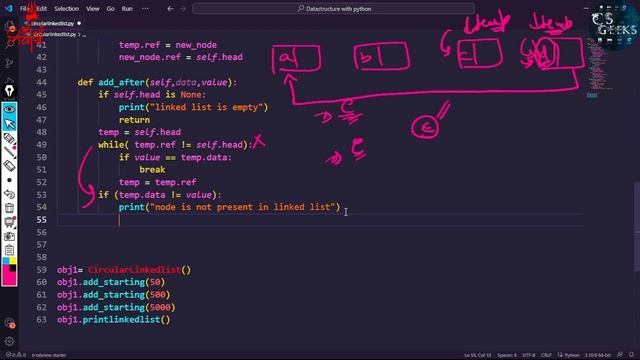The height and width of the screenshot is (360, 640).
Task: Open the Edit menu
Action: click(x=42, y=9)
